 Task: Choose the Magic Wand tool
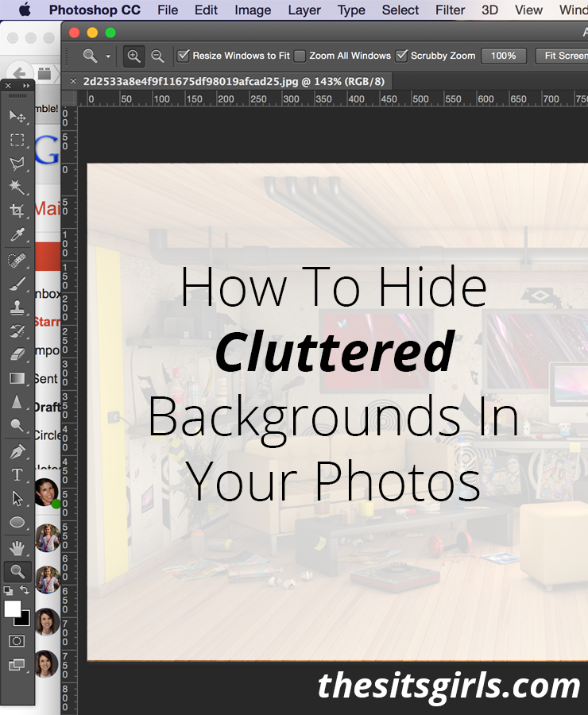tap(17, 187)
